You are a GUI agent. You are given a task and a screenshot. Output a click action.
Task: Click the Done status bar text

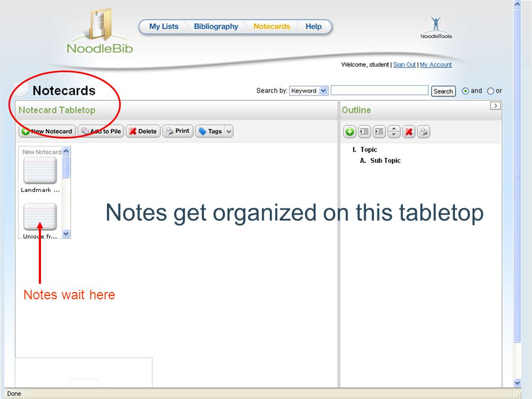(x=14, y=393)
